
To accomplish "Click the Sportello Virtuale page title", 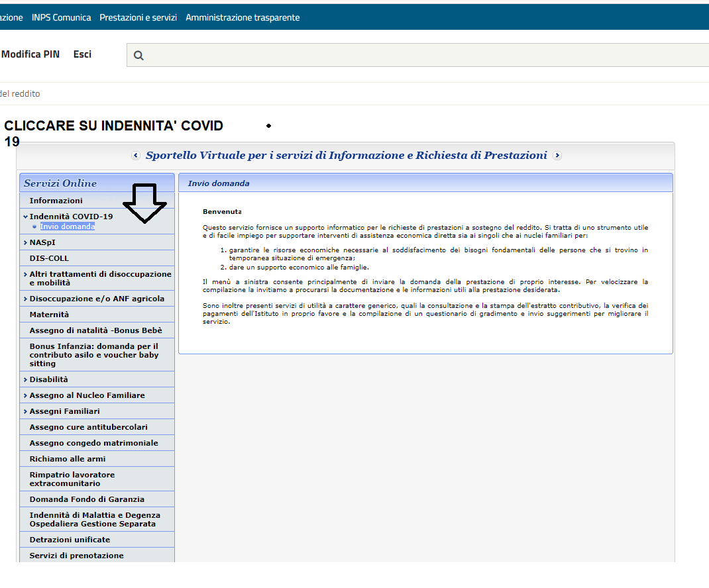I will point(347,156).
